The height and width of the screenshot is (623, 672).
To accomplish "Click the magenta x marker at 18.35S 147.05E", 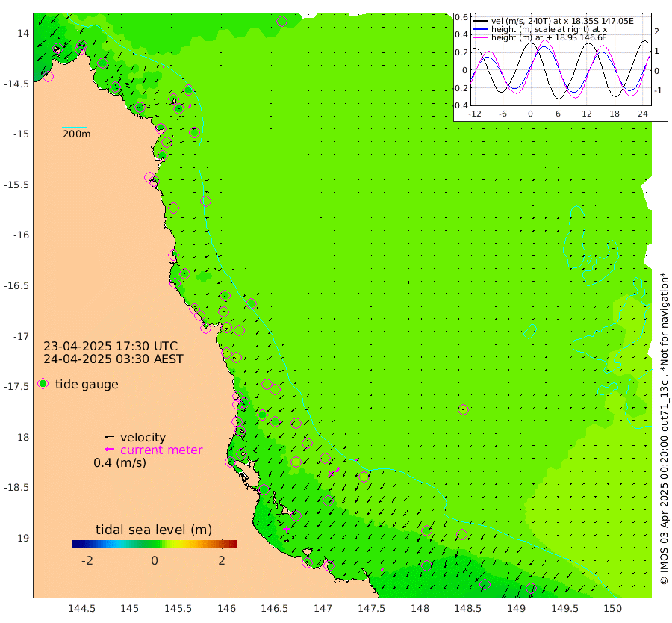I will click(331, 474).
